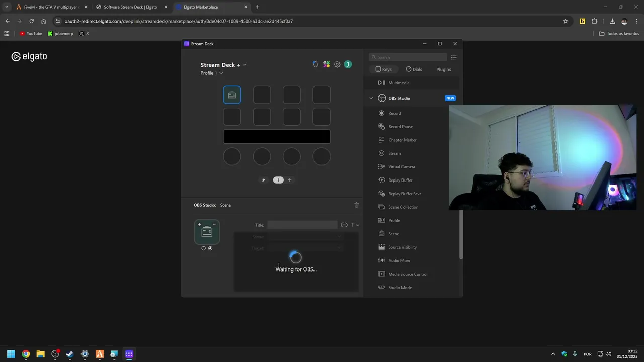This screenshot has height=362, width=644.
Task: Select the Source Visibility action icon
Action: 381,247
